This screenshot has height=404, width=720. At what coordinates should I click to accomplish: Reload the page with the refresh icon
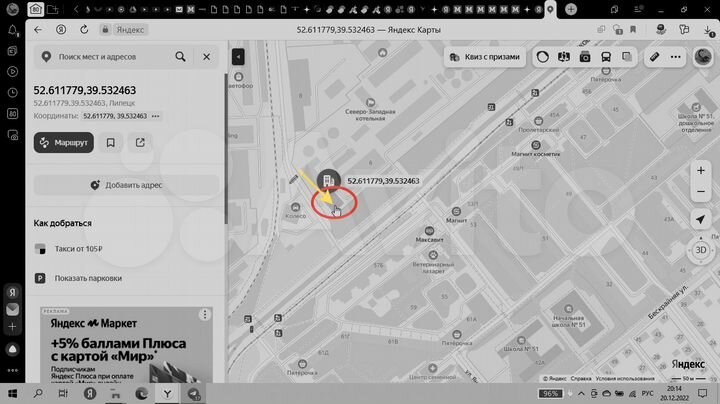tap(84, 30)
